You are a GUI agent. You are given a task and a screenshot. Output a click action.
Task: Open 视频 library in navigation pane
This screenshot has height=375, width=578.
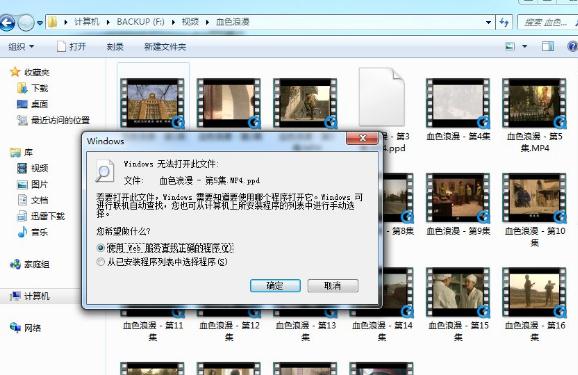(x=33, y=168)
